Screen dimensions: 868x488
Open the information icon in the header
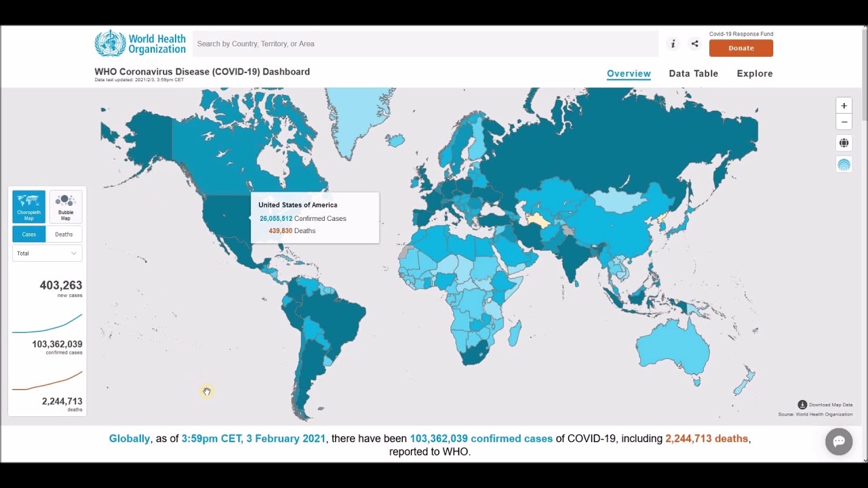[x=673, y=44]
